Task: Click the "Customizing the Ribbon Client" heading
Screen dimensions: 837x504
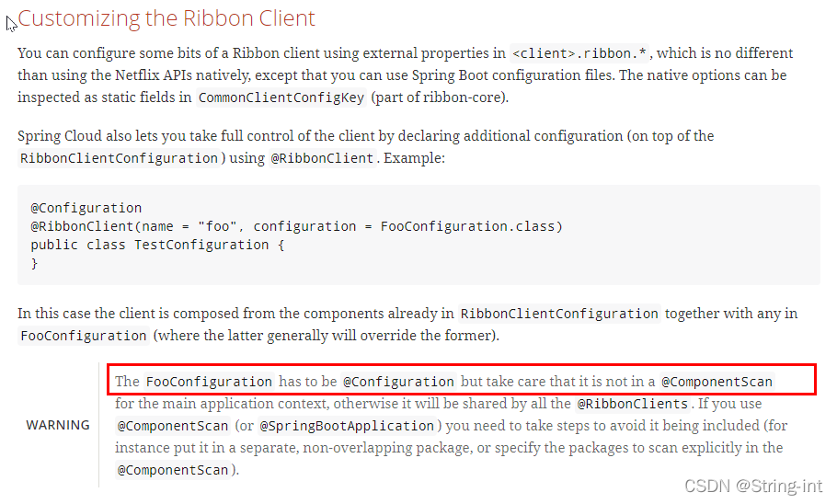Action: click(166, 18)
